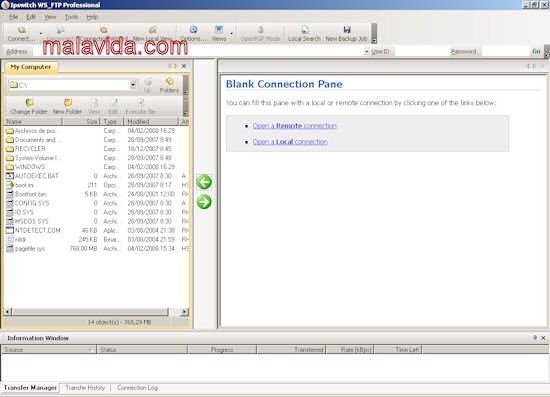
Task: Click the WINDOWS folder icon
Action: point(10,167)
